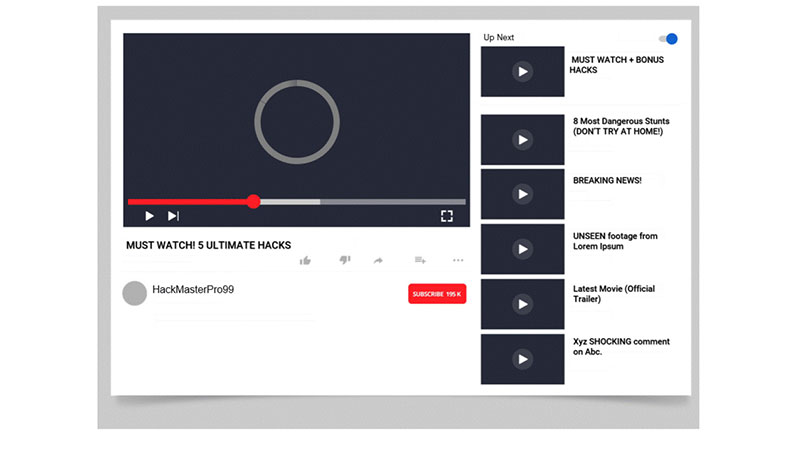Click the red scrubber handle on progress bar

pos(254,202)
